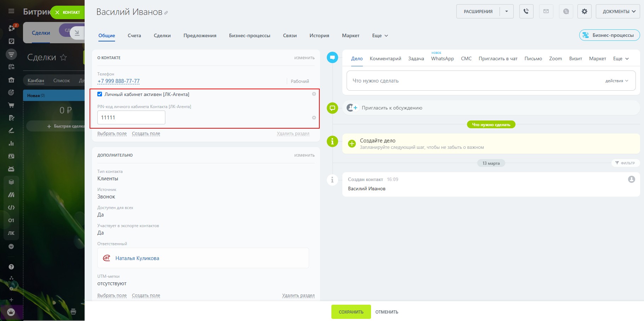Viewport: 644px width, 321px height.
Task: Click the copy link icon next to contact name
Action: [166, 13]
